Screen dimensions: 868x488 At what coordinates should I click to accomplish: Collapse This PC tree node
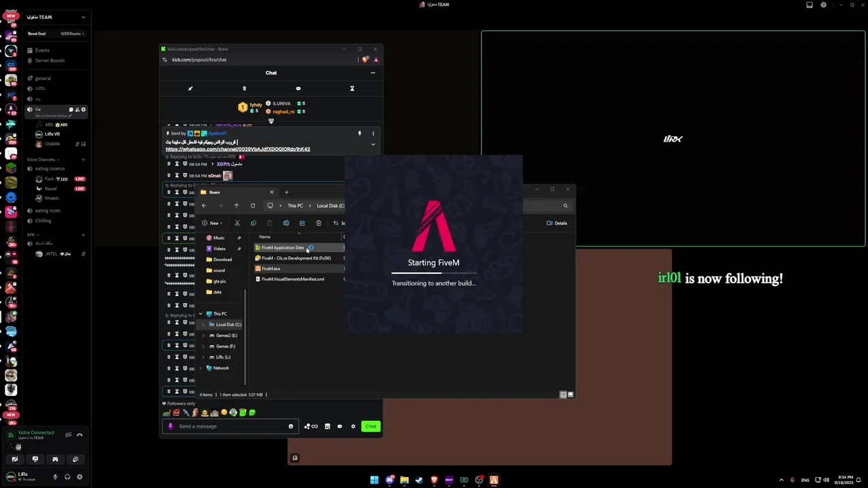(x=201, y=314)
